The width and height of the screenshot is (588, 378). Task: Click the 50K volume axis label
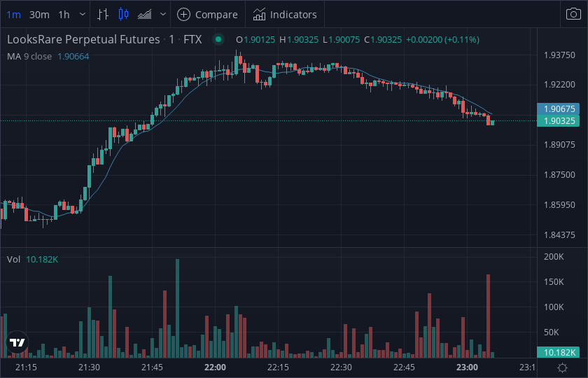(x=552, y=332)
